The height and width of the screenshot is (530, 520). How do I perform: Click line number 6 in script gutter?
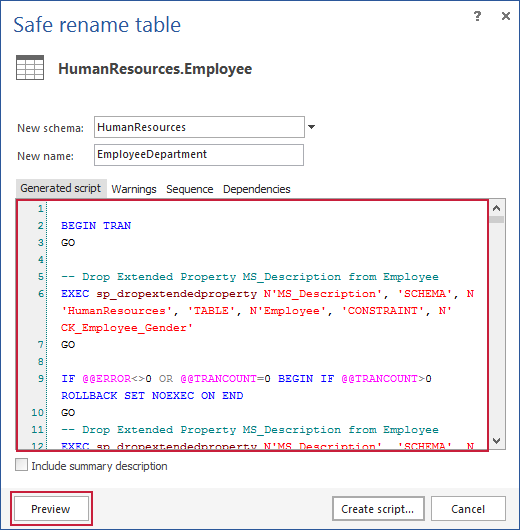(x=41, y=293)
